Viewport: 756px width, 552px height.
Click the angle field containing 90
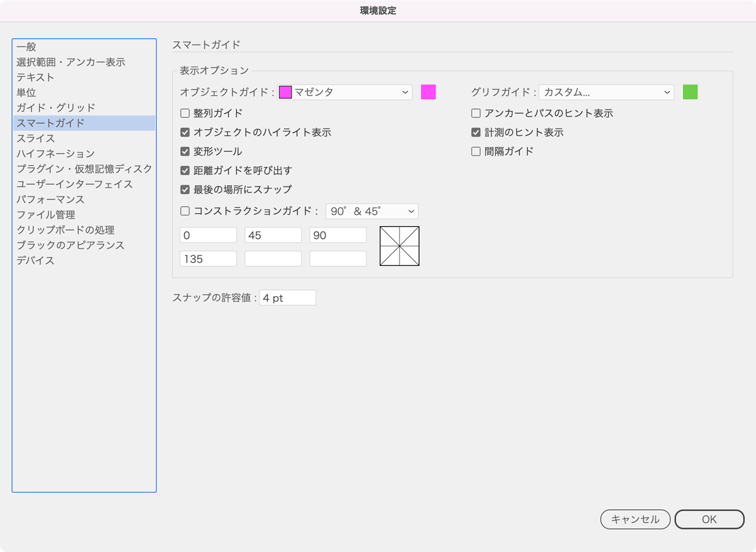tap(338, 235)
